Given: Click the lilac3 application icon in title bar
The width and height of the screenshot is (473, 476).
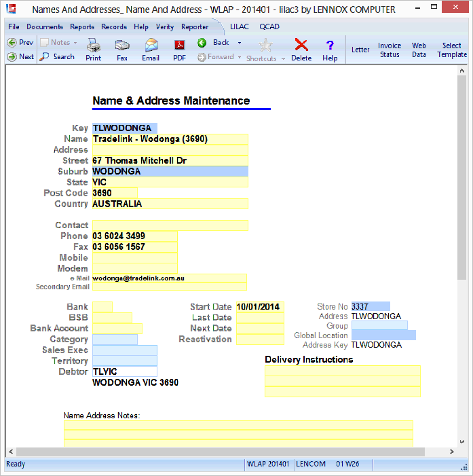Looking at the screenshot, I should (12, 9).
